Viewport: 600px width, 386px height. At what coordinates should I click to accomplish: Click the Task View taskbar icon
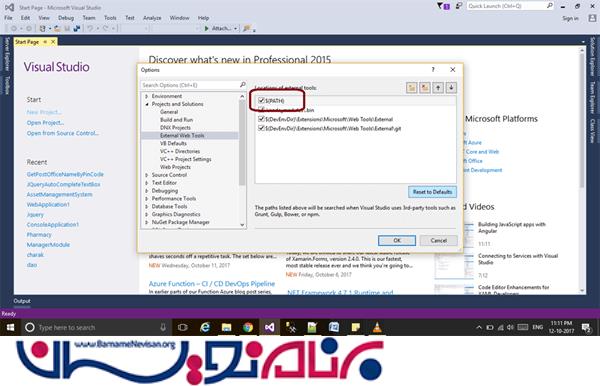coord(183,327)
